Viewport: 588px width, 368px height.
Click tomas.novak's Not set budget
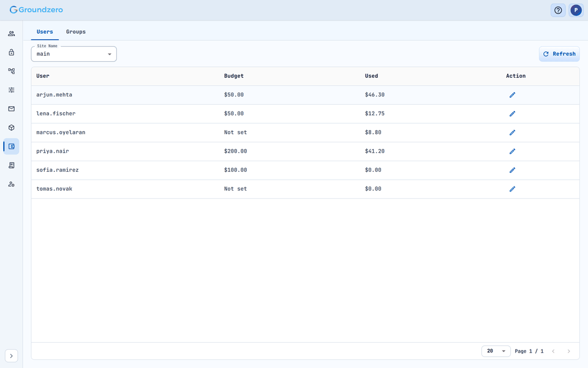click(235, 188)
